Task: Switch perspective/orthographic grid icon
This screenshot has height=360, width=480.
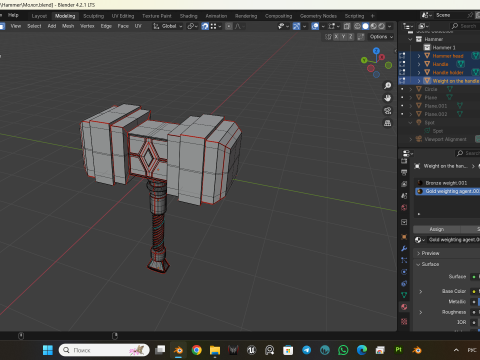Action: (387, 123)
